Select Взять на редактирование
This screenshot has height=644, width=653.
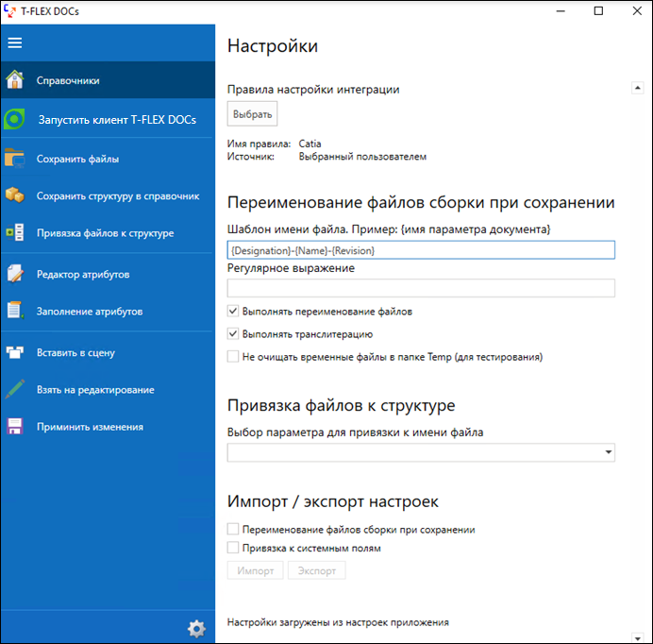pos(108,390)
